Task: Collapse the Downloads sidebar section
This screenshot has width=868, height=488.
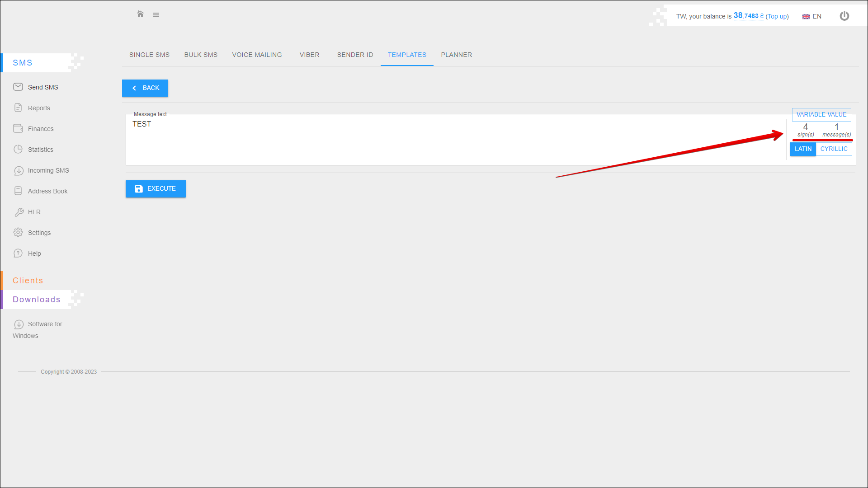Action: pyautogui.click(x=37, y=300)
